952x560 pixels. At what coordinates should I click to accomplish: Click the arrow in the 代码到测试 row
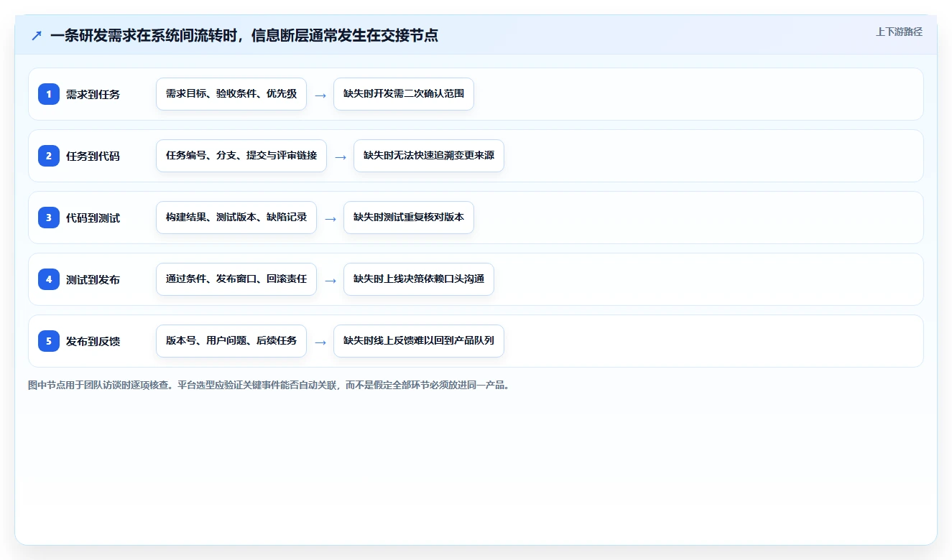click(331, 218)
